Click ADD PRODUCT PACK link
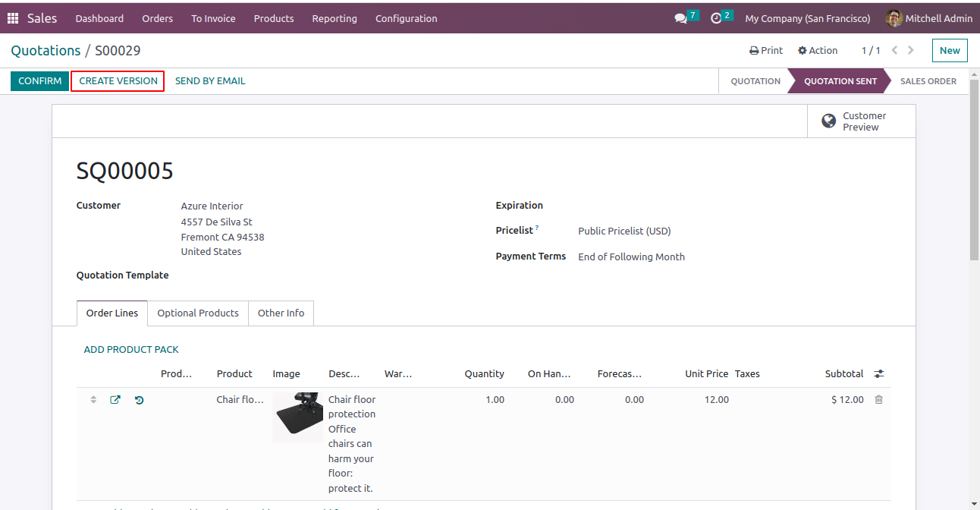The image size is (980, 510). pyautogui.click(x=131, y=349)
